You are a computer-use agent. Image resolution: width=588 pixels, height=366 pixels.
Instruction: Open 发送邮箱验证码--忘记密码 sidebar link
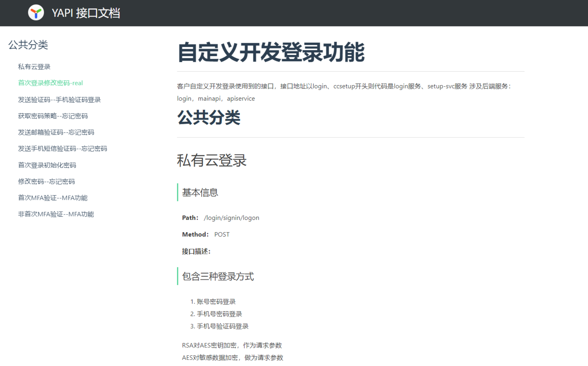coord(56,132)
